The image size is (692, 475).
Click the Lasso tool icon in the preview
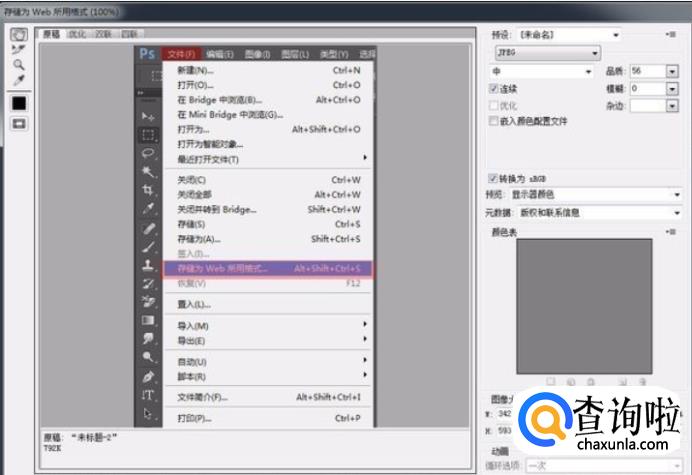click(x=148, y=153)
